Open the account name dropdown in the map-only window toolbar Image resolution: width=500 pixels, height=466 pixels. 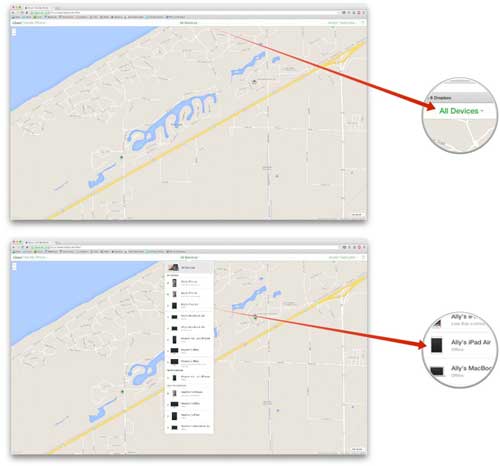[342, 23]
